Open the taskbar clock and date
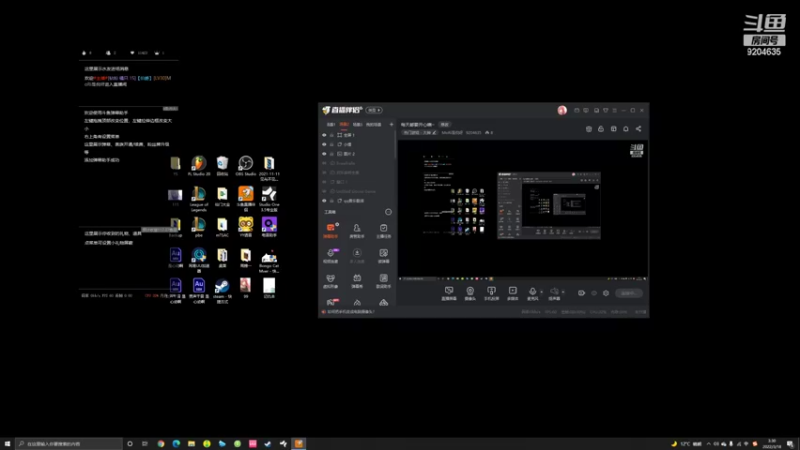Viewport: 800px width, 450px height. [x=774, y=444]
